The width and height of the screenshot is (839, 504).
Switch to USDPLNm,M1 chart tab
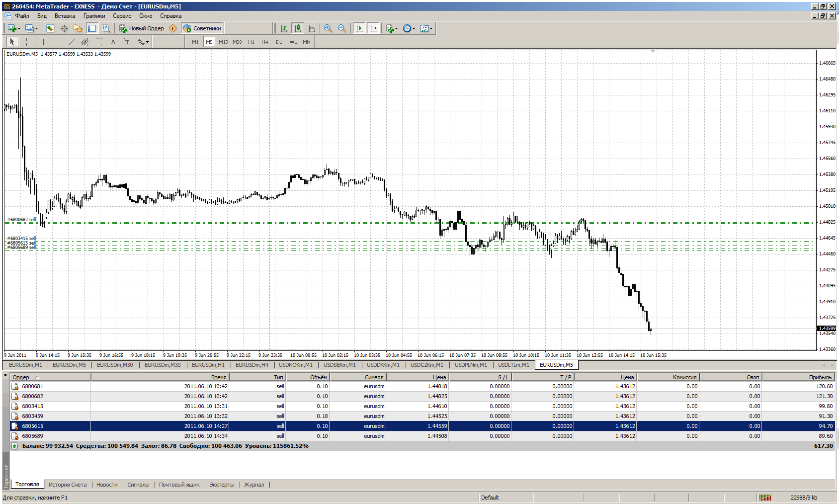(x=471, y=365)
